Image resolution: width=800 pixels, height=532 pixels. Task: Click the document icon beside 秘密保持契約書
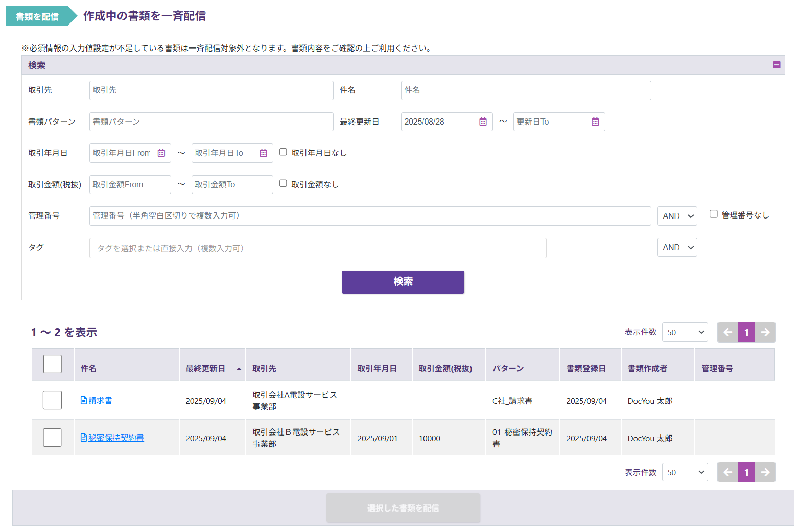[x=84, y=438]
